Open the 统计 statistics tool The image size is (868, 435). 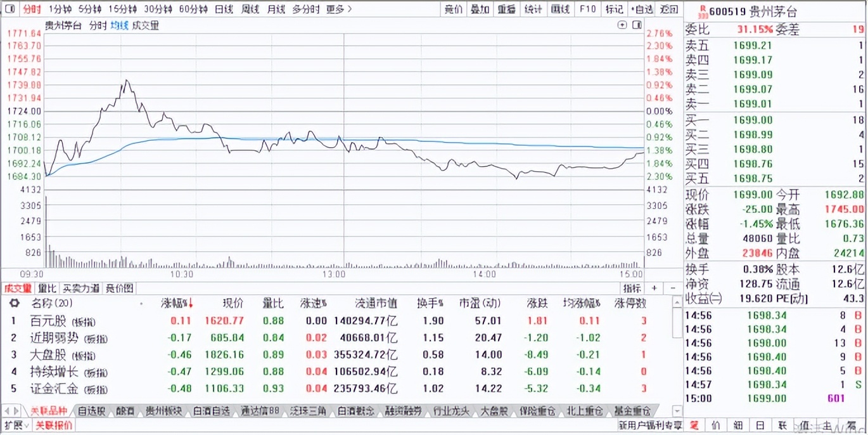pos(533,10)
